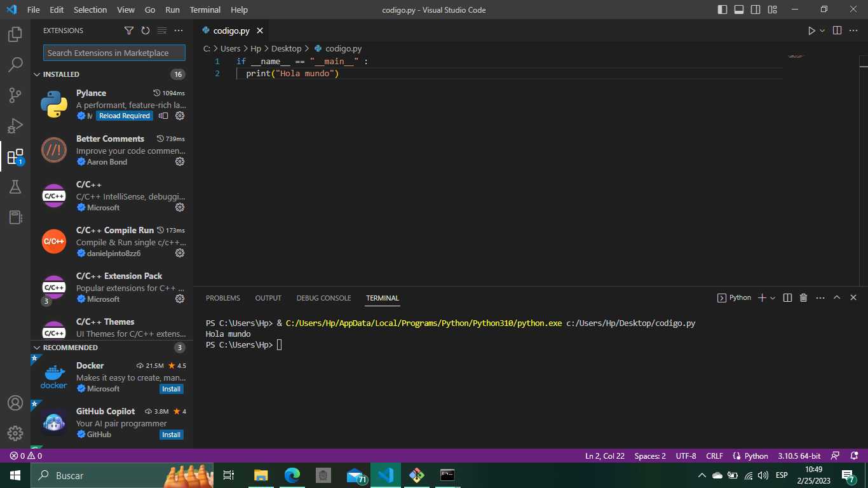
Task: Reload the Pylance extension
Action: tap(124, 116)
